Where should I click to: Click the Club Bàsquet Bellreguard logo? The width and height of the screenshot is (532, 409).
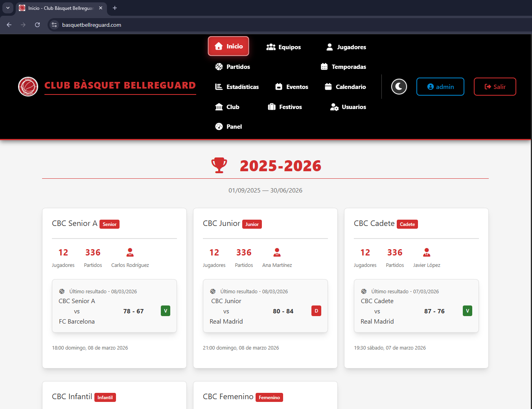[x=28, y=87]
